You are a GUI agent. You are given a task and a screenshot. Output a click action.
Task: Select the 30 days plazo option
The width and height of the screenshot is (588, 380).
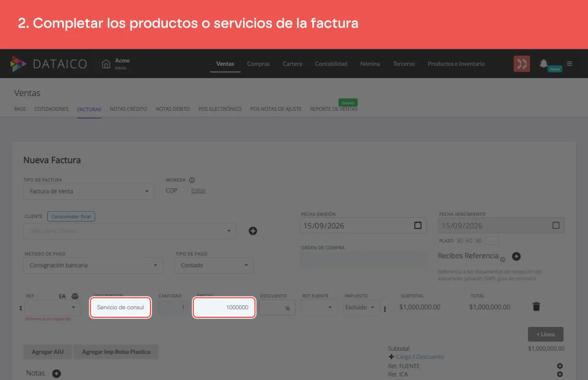(460, 241)
